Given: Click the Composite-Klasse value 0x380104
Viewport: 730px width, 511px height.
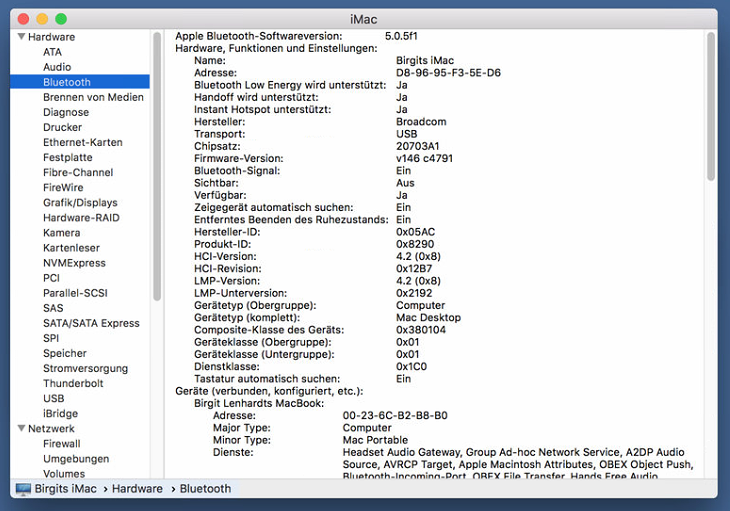Looking at the screenshot, I should click(421, 329).
